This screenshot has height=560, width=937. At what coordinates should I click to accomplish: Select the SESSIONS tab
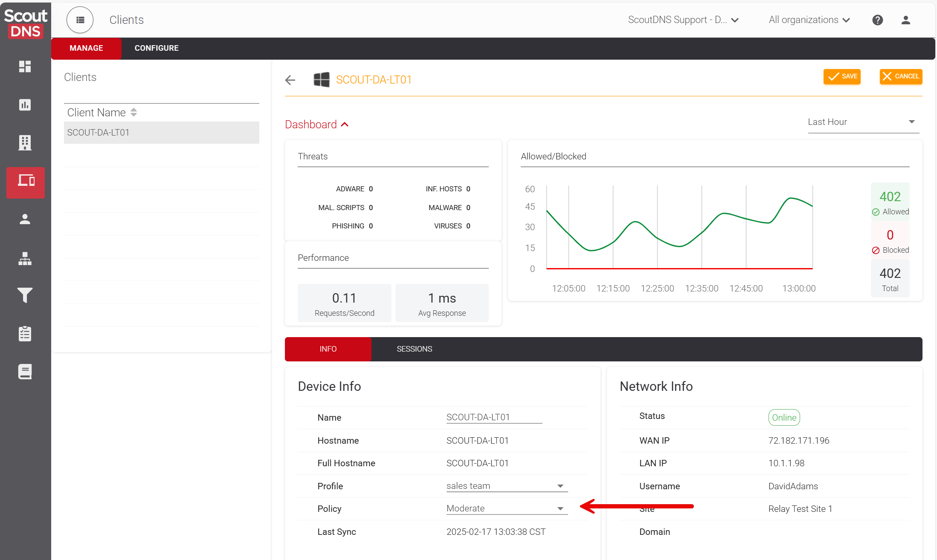[x=415, y=349]
